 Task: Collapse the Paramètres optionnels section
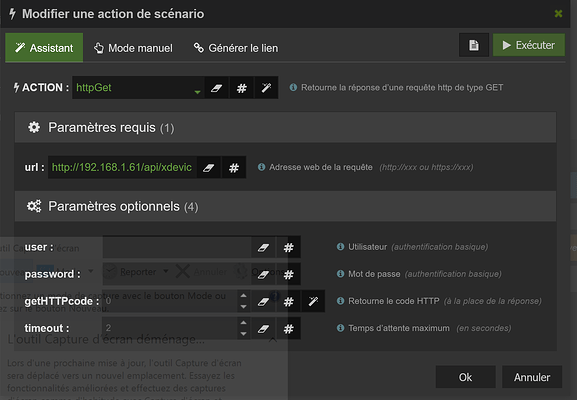click(x=285, y=206)
